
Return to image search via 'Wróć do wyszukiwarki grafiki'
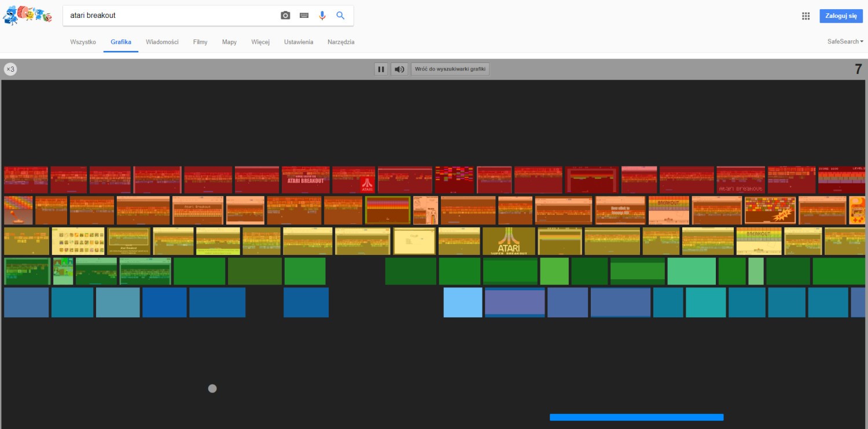(x=450, y=69)
